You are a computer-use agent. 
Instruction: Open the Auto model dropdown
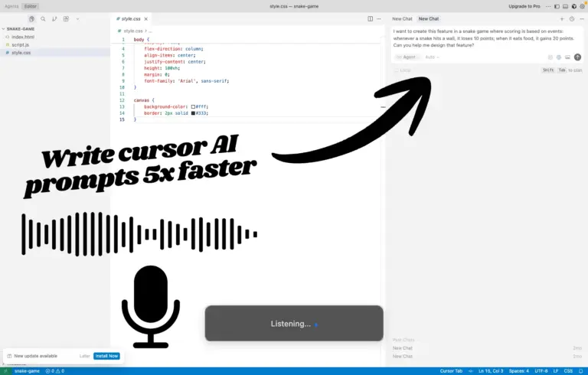click(432, 57)
